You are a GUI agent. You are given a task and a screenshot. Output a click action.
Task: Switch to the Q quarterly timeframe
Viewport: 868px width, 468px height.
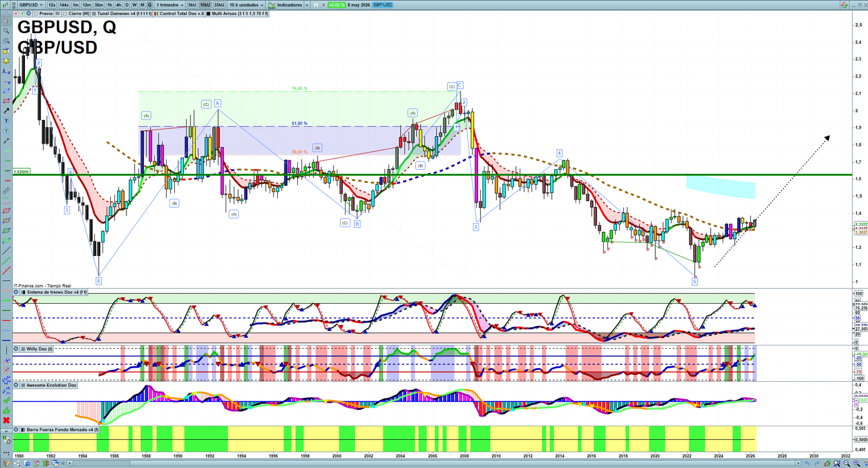(x=150, y=5)
